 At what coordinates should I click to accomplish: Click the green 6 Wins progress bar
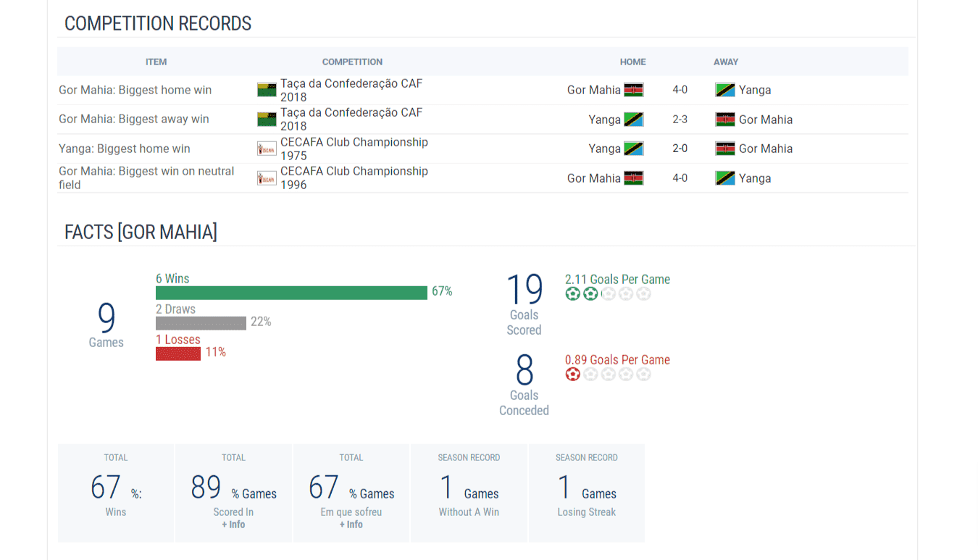click(291, 293)
